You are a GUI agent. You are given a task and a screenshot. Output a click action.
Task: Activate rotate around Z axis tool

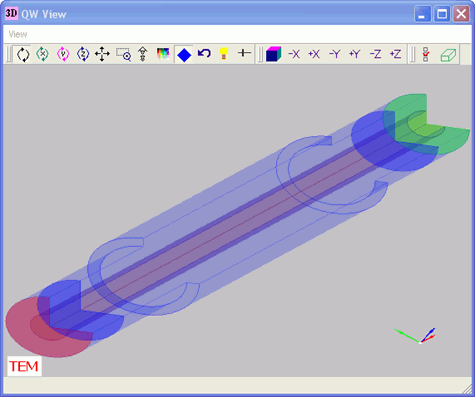83,54
